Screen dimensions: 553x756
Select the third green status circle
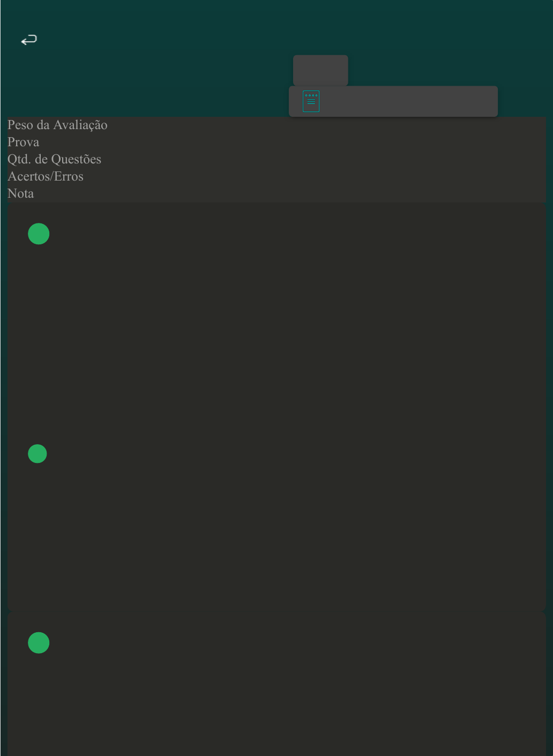pos(39,642)
